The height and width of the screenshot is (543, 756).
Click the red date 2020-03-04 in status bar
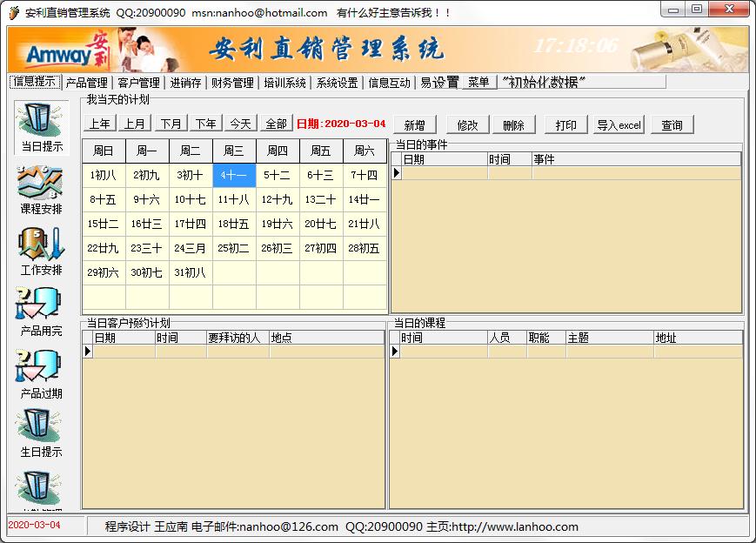coord(34,525)
